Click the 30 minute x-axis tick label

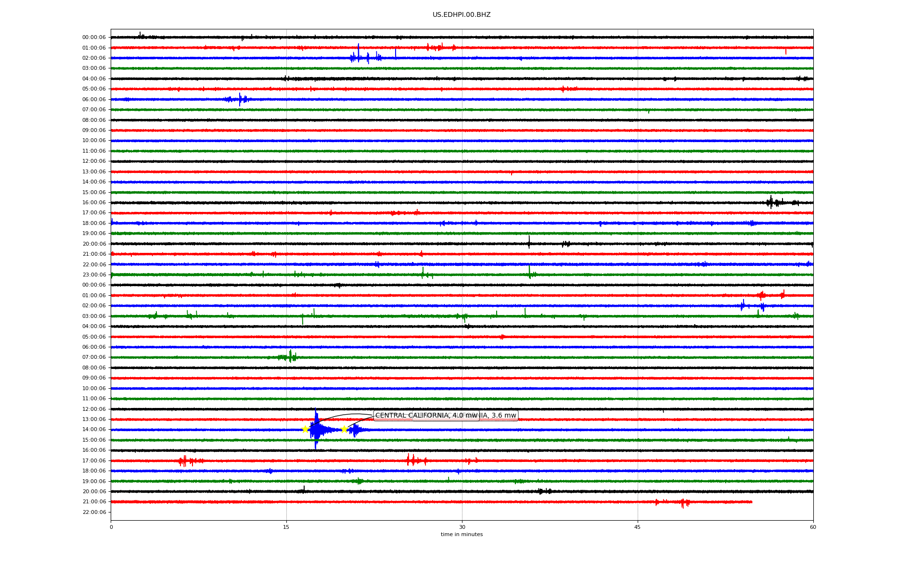pos(462,527)
